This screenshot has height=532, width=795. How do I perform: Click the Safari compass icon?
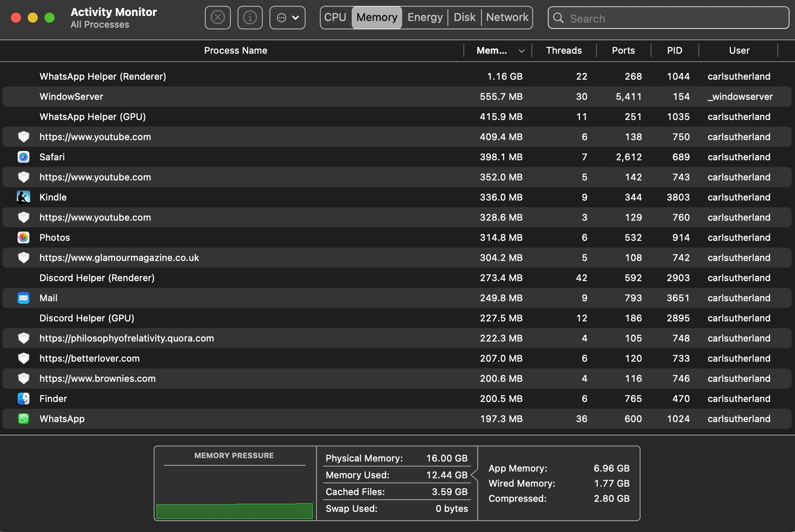coord(24,157)
